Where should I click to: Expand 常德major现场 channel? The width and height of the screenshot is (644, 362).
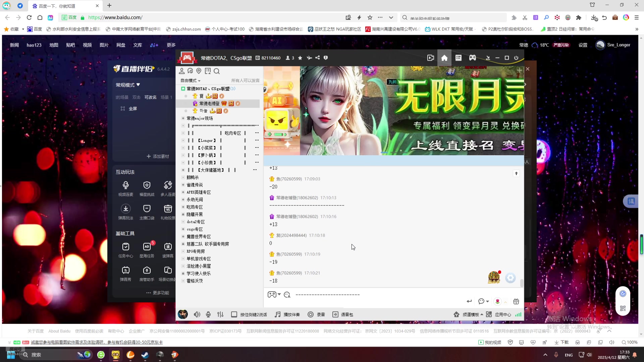183,118
